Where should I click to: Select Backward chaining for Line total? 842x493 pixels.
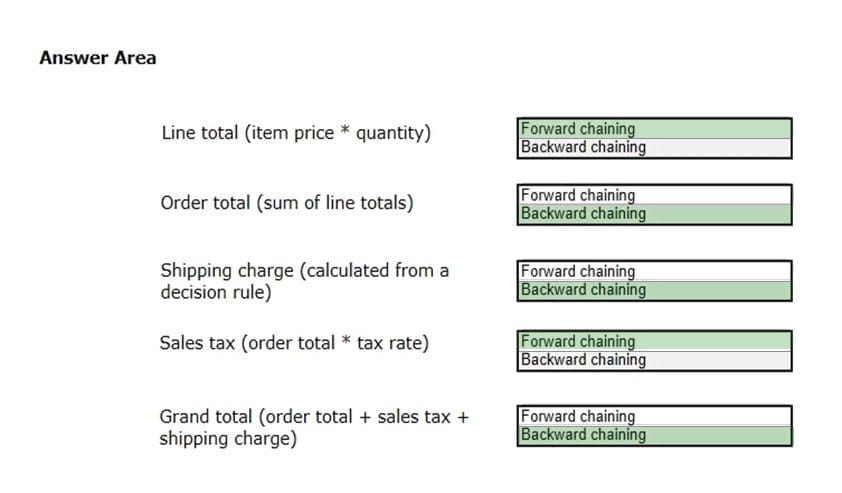654,148
